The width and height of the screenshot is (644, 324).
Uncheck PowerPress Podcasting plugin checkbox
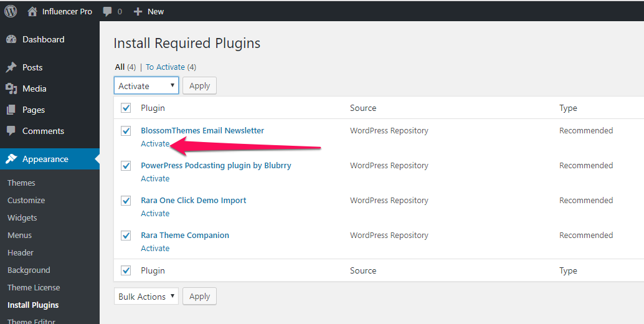pos(126,166)
